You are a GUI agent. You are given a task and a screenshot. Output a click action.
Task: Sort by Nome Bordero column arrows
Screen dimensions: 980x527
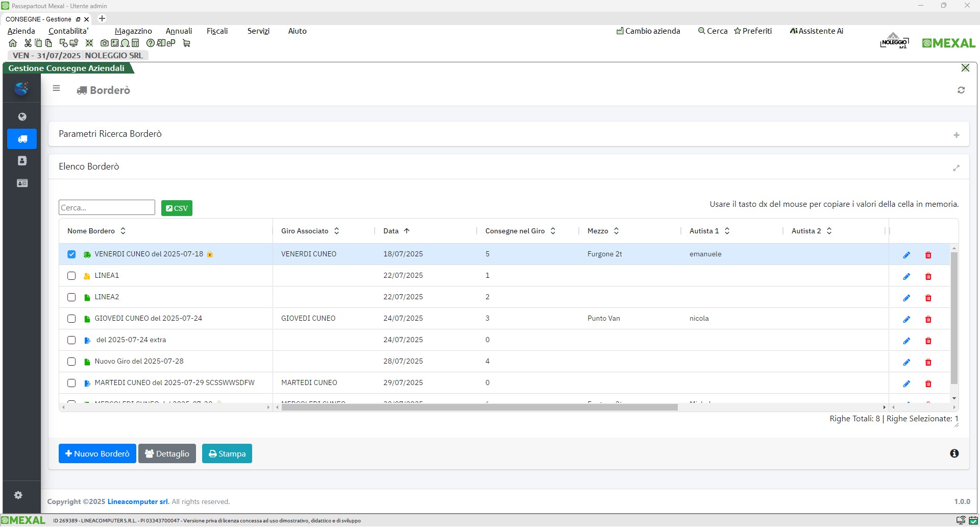123,231
